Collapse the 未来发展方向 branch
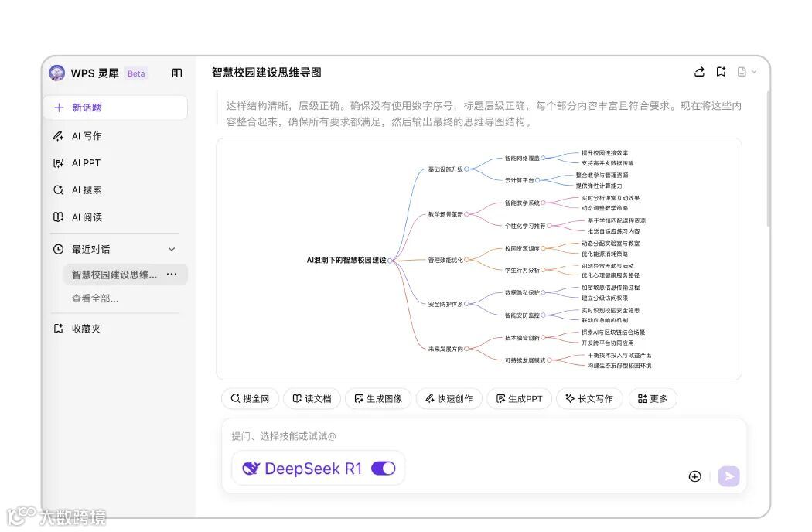The image size is (812, 532). click(466, 349)
